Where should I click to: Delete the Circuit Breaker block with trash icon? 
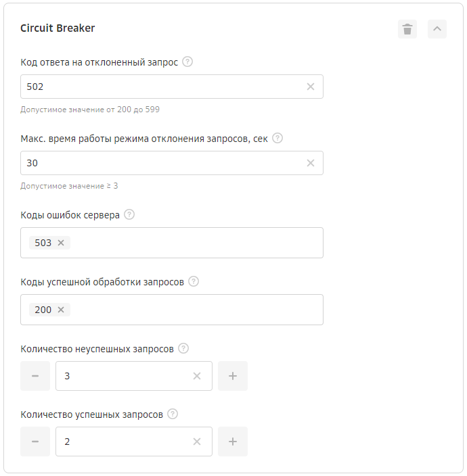(x=407, y=29)
